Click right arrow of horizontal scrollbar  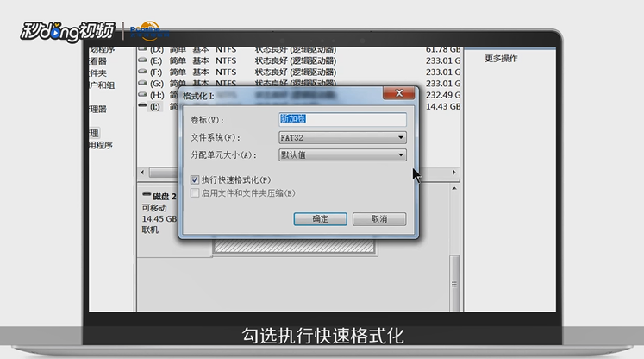(453, 173)
